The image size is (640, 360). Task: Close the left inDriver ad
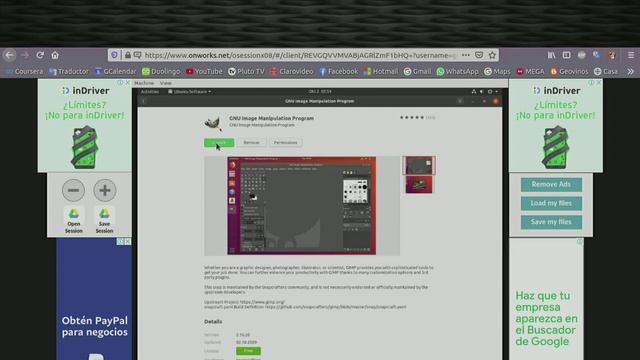[x=128, y=82]
